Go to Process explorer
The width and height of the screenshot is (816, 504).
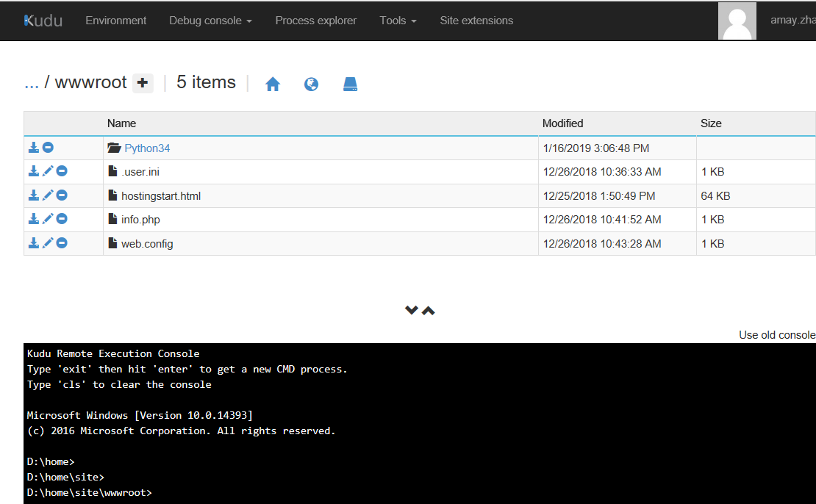[x=315, y=21]
